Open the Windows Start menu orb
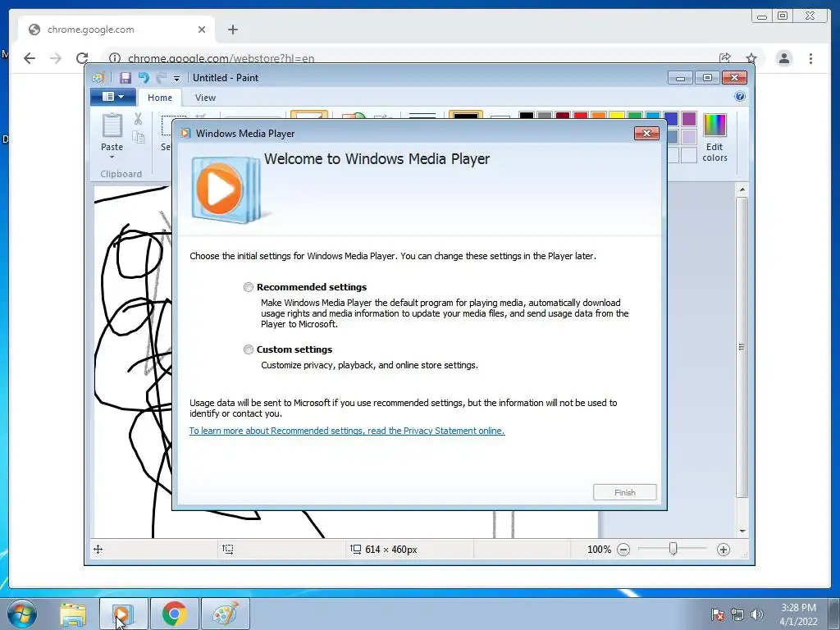 [22, 614]
